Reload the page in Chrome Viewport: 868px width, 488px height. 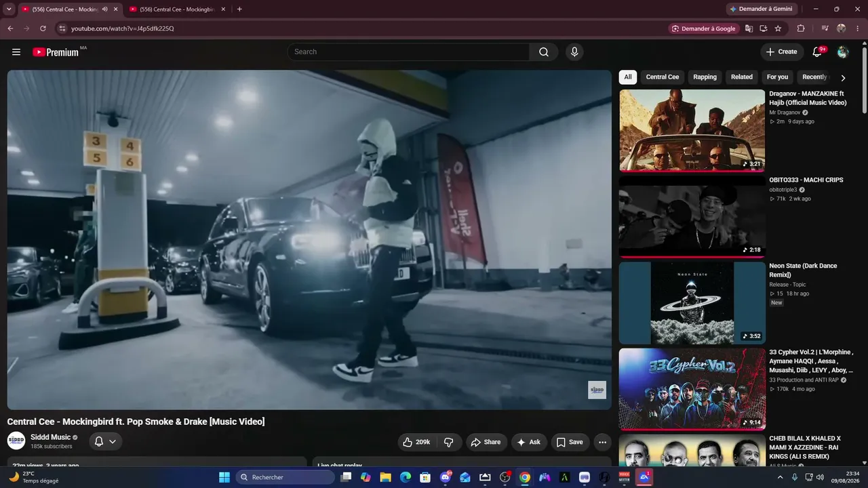pyautogui.click(x=43, y=28)
